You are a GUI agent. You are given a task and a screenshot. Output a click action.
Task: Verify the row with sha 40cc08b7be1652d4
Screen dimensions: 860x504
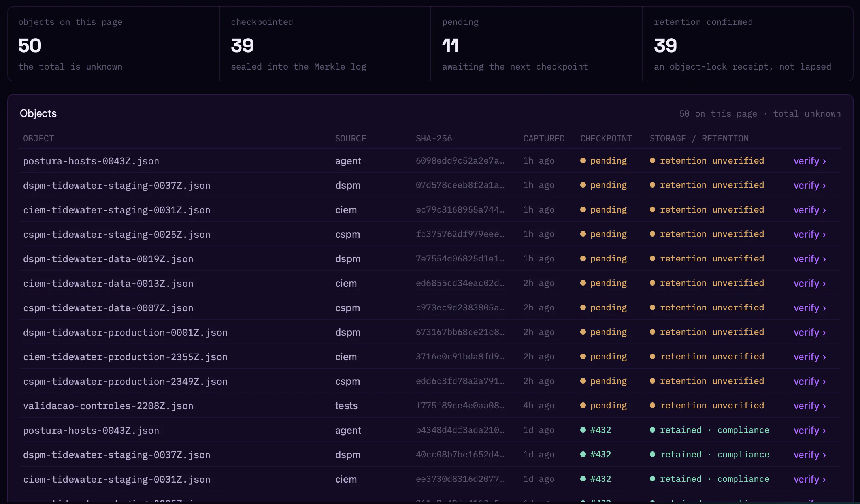(x=809, y=455)
